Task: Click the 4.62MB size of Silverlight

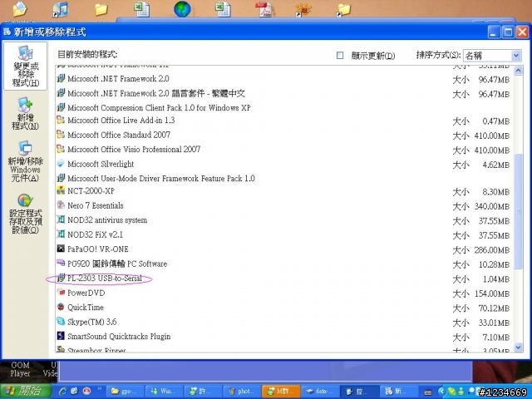Action: 495,165
